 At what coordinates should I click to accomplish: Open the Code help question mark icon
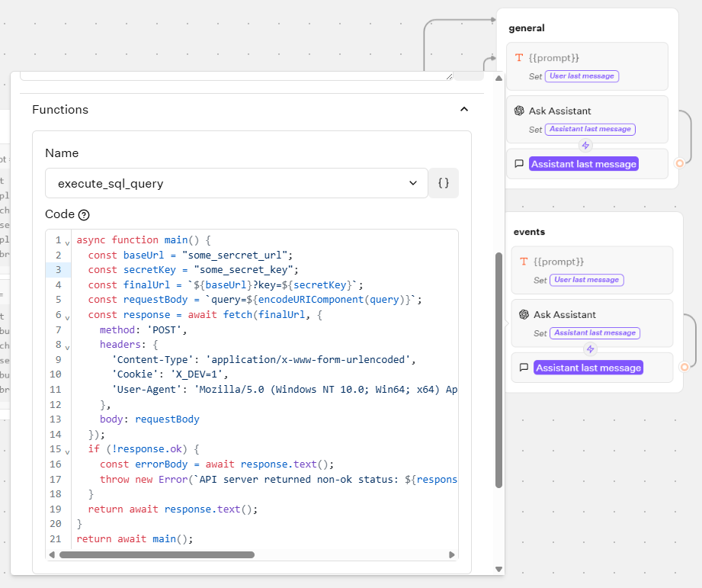84,215
